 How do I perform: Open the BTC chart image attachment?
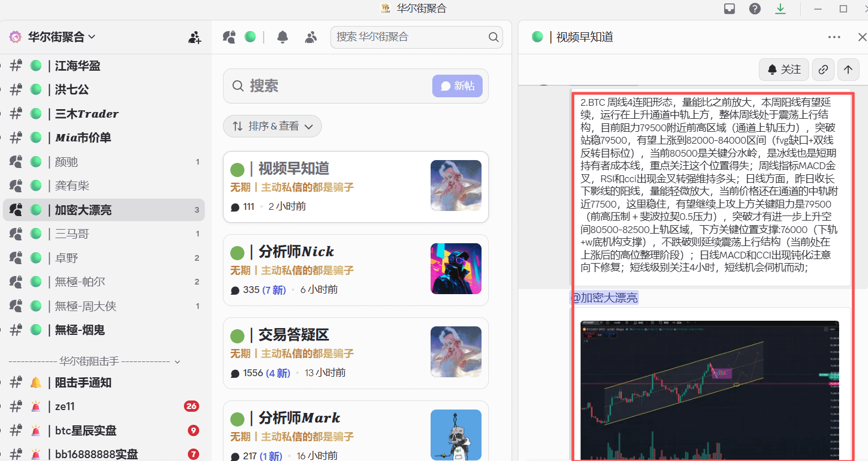pos(710,390)
